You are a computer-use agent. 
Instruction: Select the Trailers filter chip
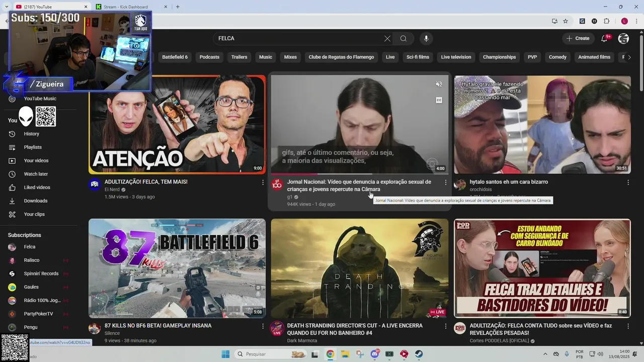[239, 57]
